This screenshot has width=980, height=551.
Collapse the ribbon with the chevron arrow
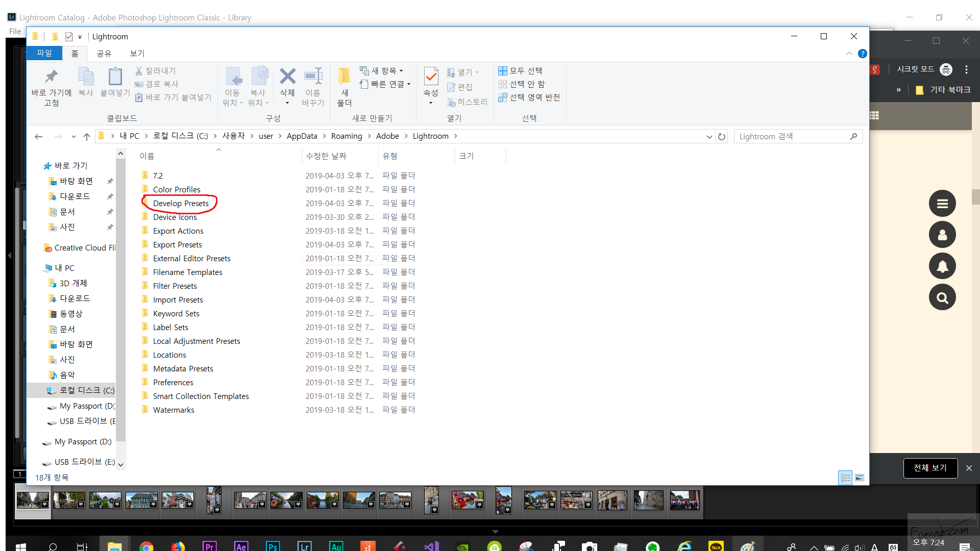[x=849, y=54]
